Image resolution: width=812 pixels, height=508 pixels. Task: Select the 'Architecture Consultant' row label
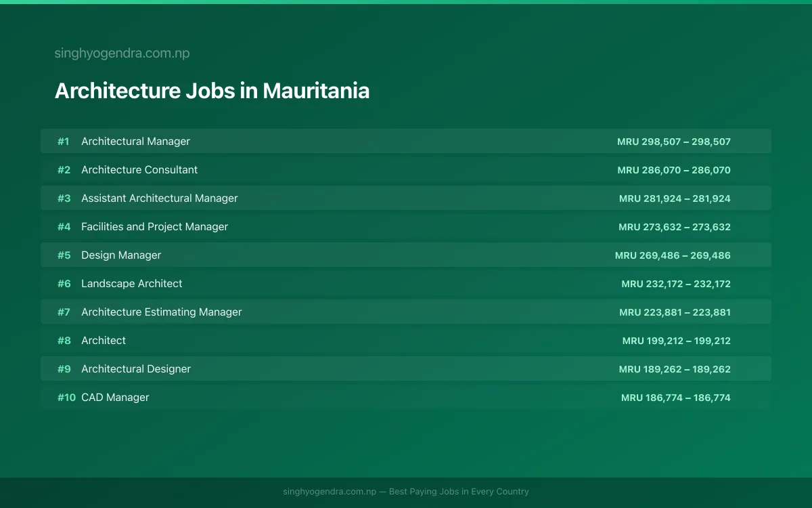click(139, 170)
